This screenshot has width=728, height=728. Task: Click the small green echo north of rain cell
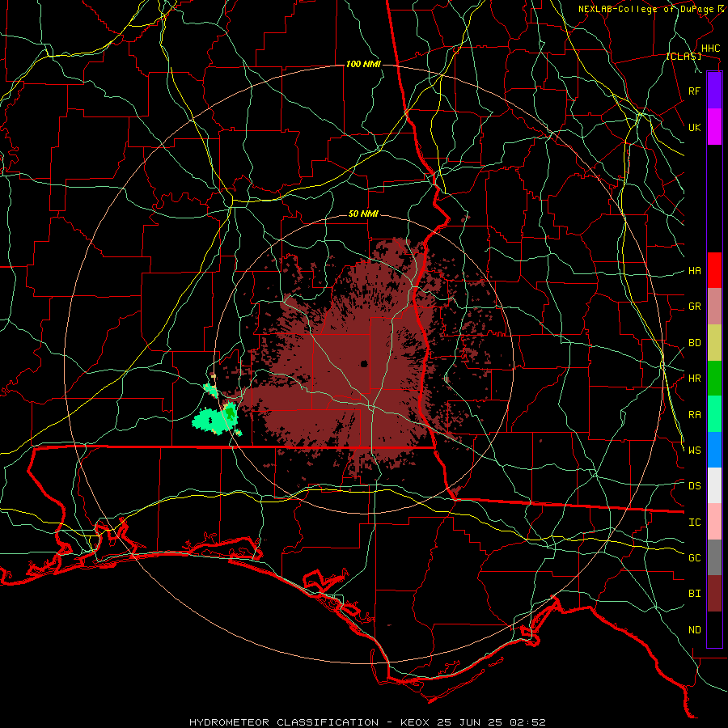tap(210, 390)
